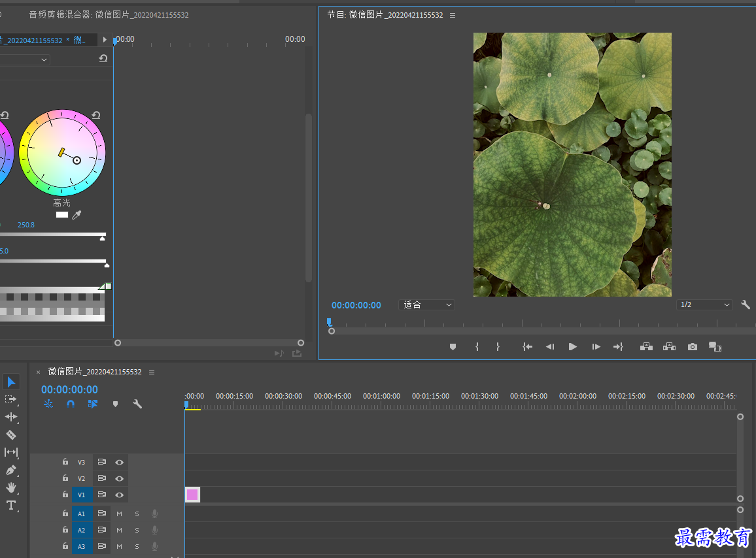Screen dimensions: 756x558
Task: Select the Ripple Edit tool
Action: 11,417
